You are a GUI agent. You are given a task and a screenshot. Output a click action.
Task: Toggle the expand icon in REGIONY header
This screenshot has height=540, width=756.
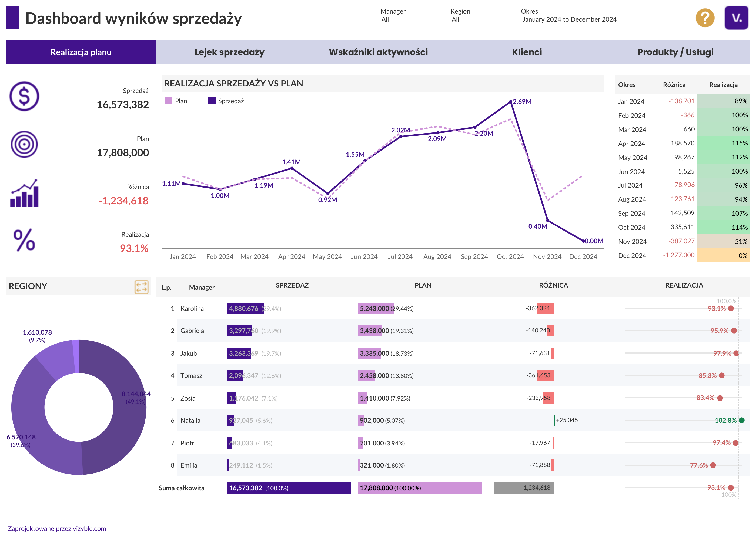(141, 287)
